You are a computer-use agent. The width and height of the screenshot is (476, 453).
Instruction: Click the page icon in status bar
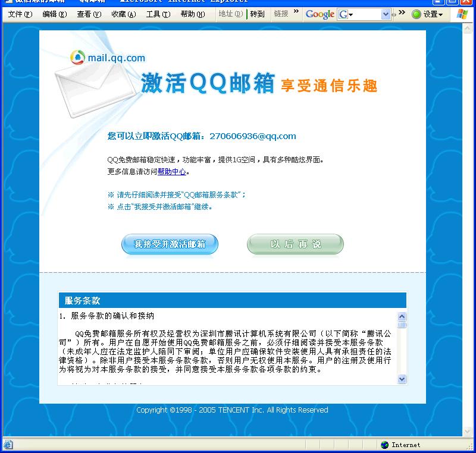tap(8, 445)
